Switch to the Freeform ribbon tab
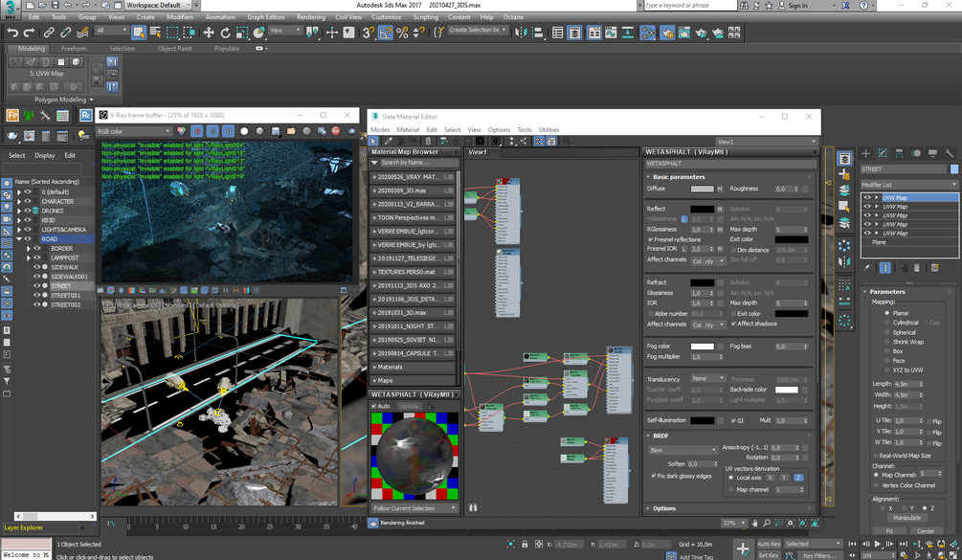962x560 pixels. tap(74, 48)
